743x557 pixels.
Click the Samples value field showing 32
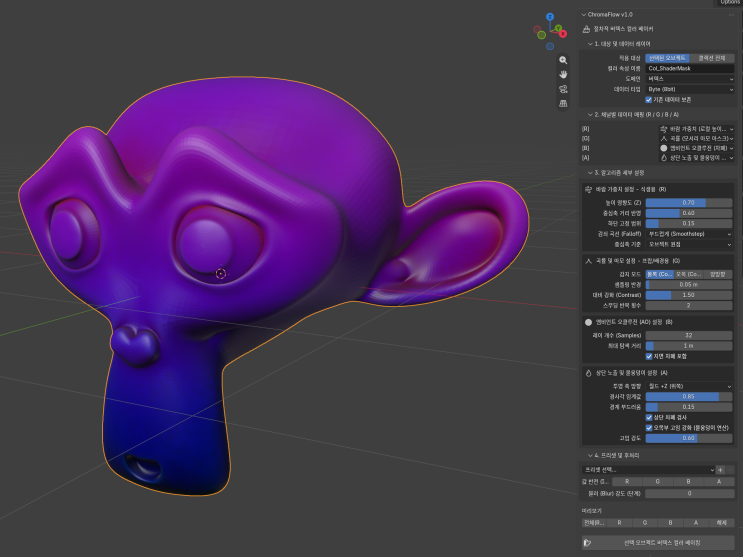tap(689, 335)
